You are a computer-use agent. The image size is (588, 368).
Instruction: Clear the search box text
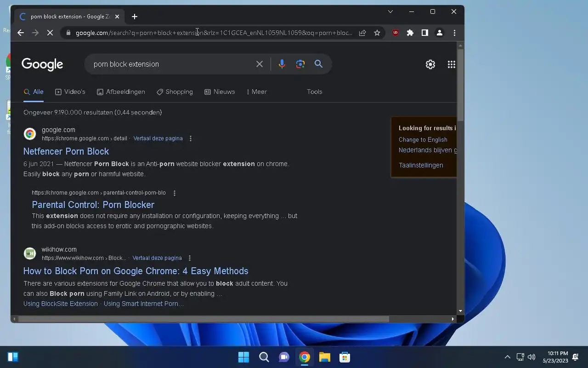(x=260, y=64)
